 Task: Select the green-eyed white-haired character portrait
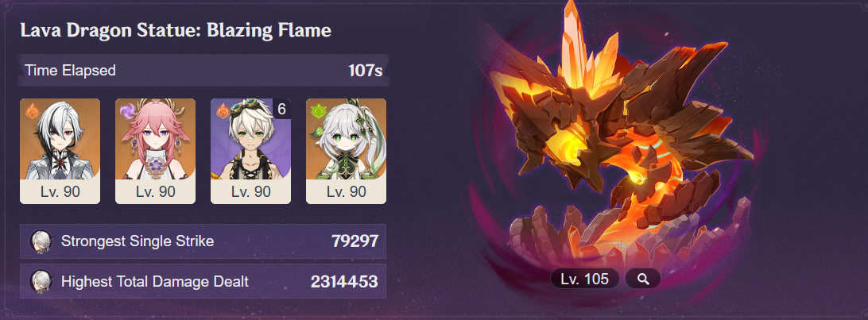(346, 139)
